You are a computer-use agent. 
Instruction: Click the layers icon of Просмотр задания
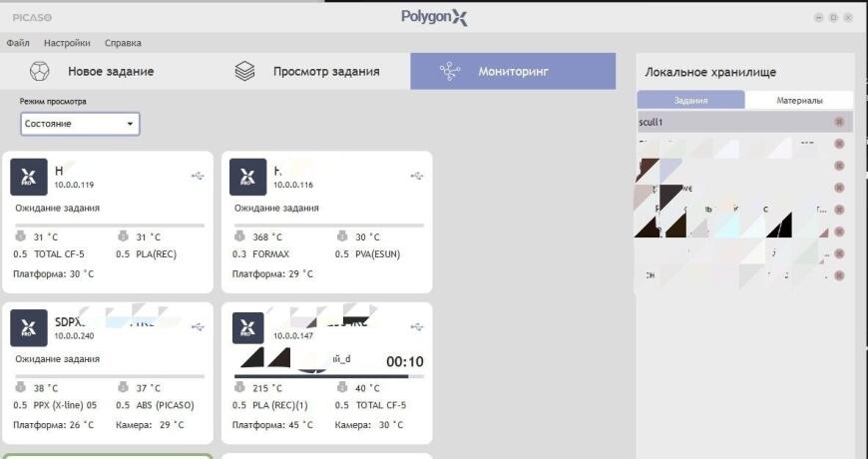[244, 71]
